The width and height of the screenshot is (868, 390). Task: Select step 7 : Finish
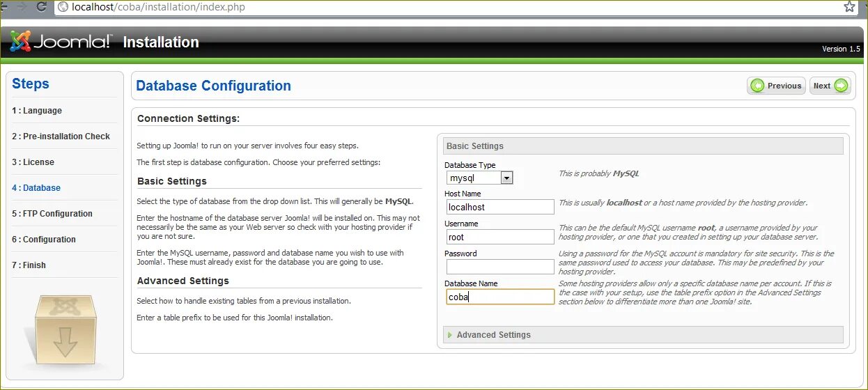click(29, 265)
